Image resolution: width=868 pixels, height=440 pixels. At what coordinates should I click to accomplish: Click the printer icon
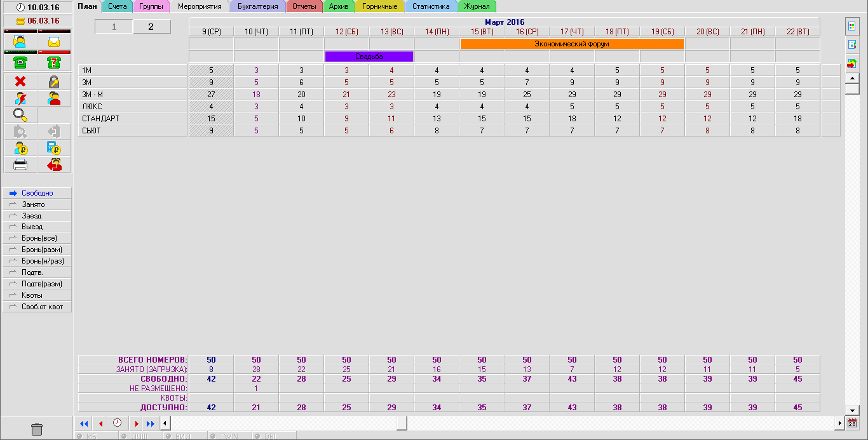pyautogui.click(x=20, y=165)
